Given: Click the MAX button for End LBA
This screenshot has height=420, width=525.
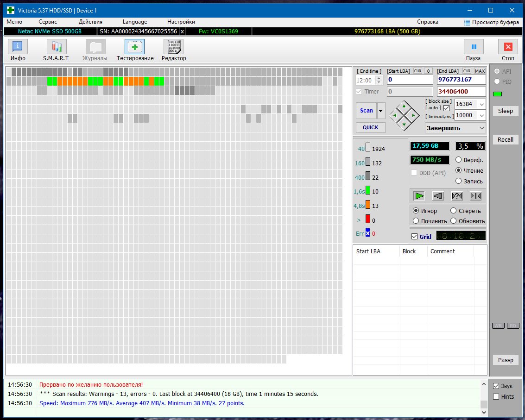Looking at the screenshot, I should 480,71.
